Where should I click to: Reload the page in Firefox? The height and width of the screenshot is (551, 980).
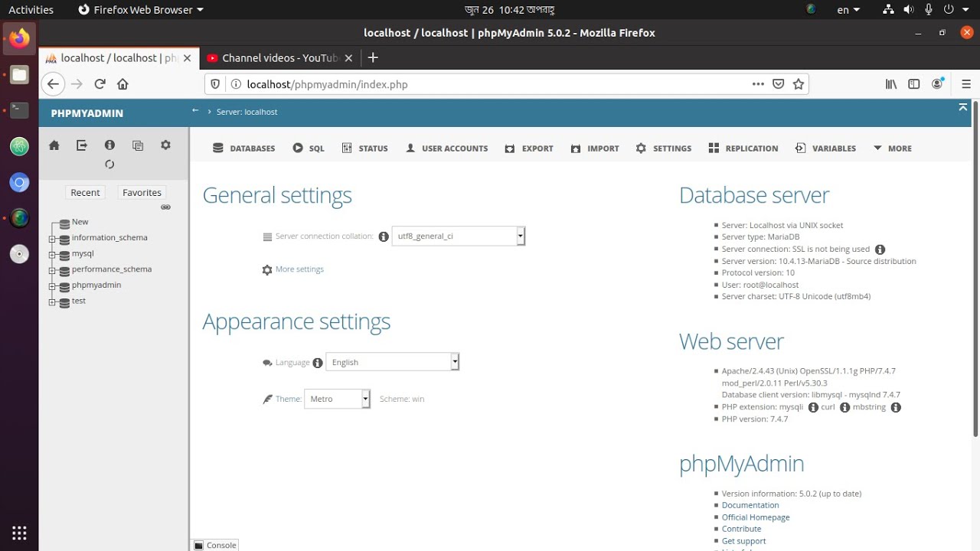(x=100, y=84)
